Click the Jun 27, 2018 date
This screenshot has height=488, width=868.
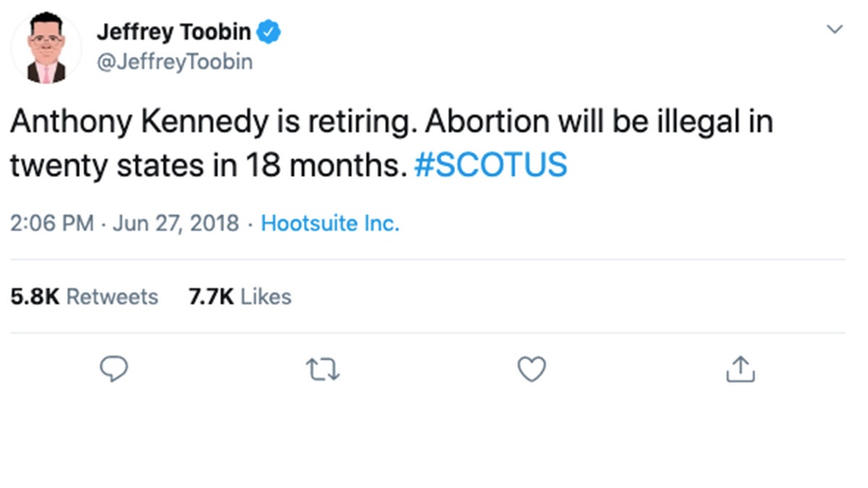click(x=175, y=223)
